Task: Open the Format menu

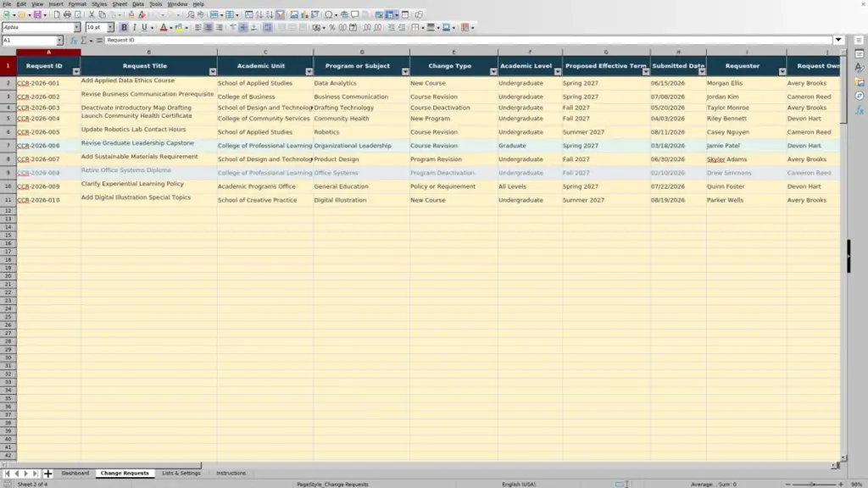Action: (77, 4)
